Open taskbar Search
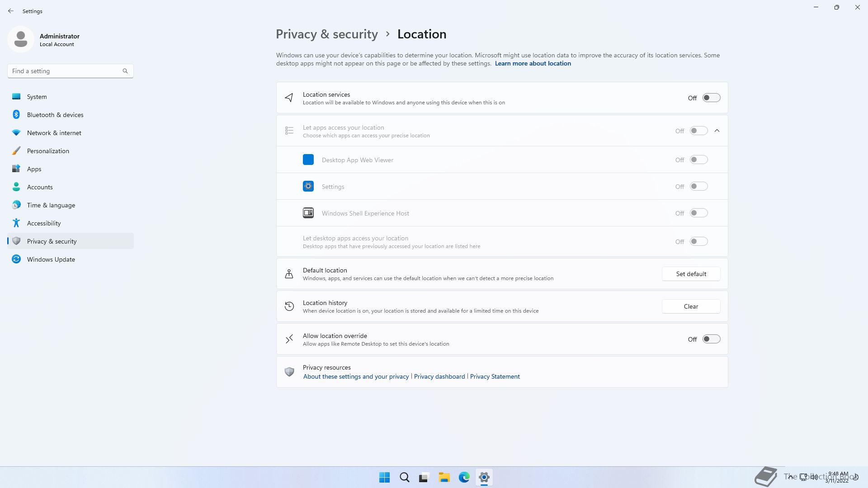 (x=404, y=477)
